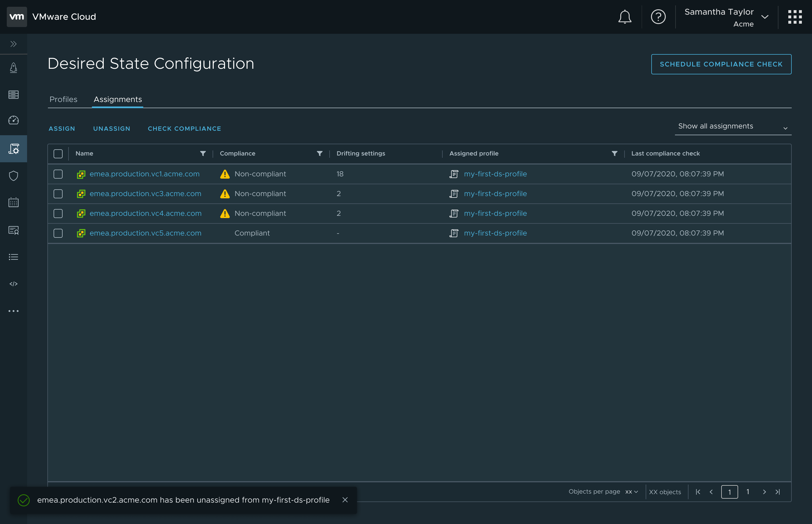Open emea.production.vc3.acme.com link
The height and width of the screenshot is (524, 812).
pos(145,194)
